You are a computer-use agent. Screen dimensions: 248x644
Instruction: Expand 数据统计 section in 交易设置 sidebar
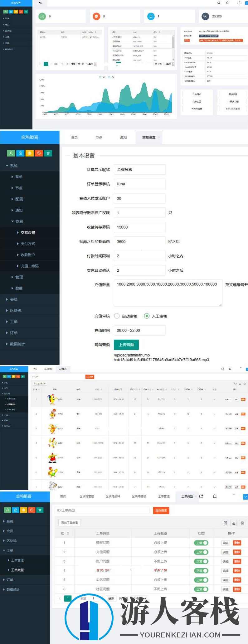[7, 344]
